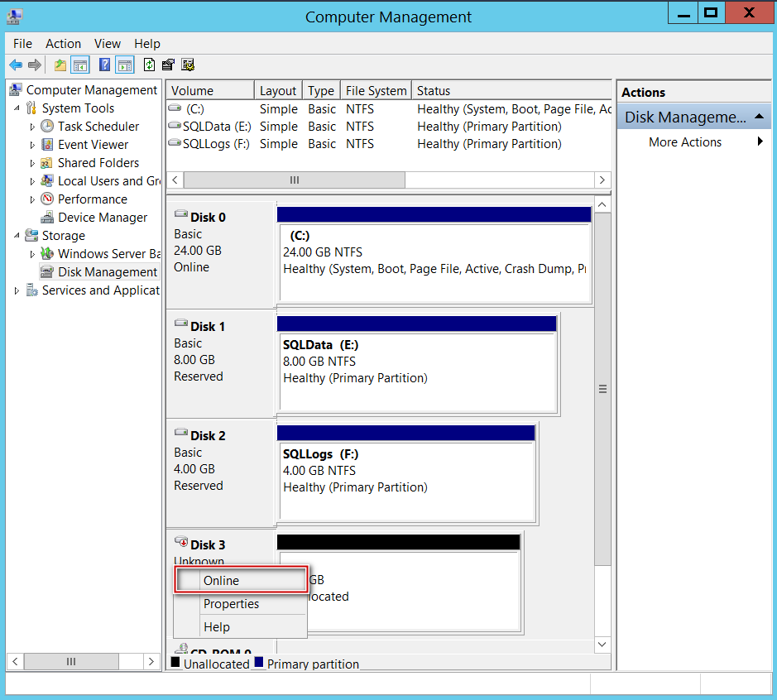
Task: Collapse the Disk Management actions section
Action: click(x=758, y=117)
